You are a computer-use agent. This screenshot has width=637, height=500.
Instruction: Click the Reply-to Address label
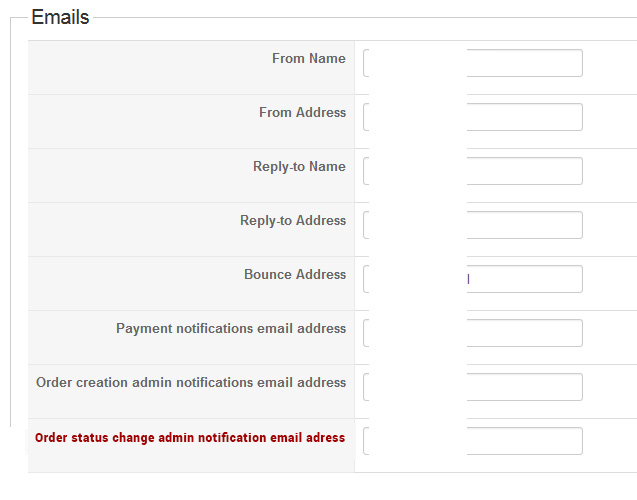tap(293, 221)
